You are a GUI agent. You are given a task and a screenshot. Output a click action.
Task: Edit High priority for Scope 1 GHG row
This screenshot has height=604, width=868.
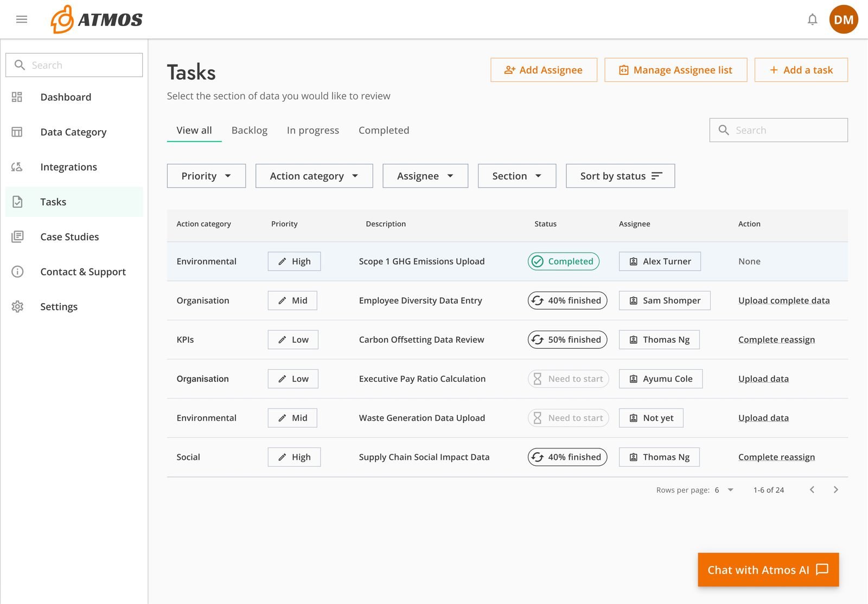click(x=294, y=261)
